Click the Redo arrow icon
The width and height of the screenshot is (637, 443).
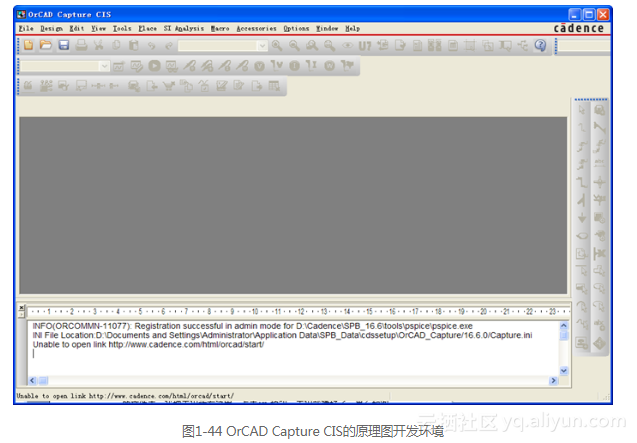coord(169,46)
